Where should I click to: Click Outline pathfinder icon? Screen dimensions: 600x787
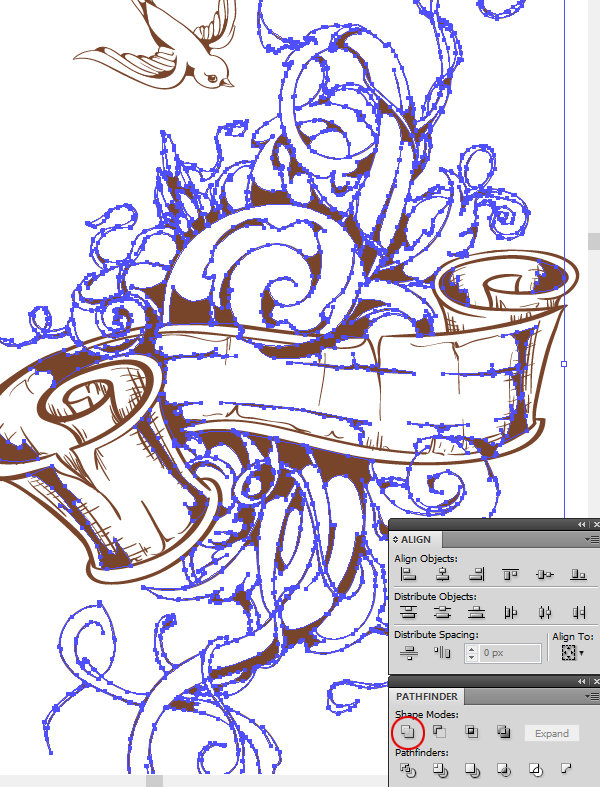(x=535, y=770)
